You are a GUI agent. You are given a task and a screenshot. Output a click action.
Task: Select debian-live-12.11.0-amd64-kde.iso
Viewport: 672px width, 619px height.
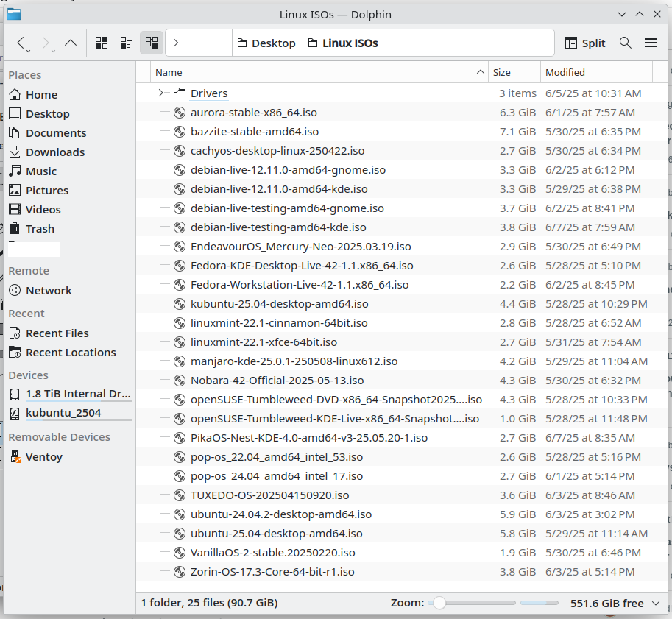tap(279, 189)
